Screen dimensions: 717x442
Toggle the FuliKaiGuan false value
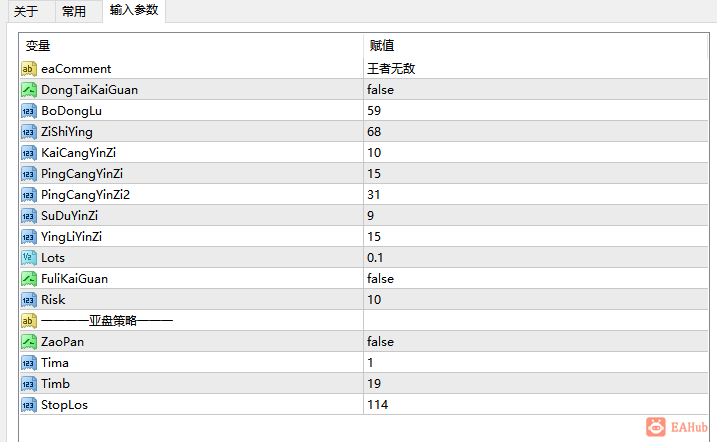pyautogui.click(x=535, y=279)
